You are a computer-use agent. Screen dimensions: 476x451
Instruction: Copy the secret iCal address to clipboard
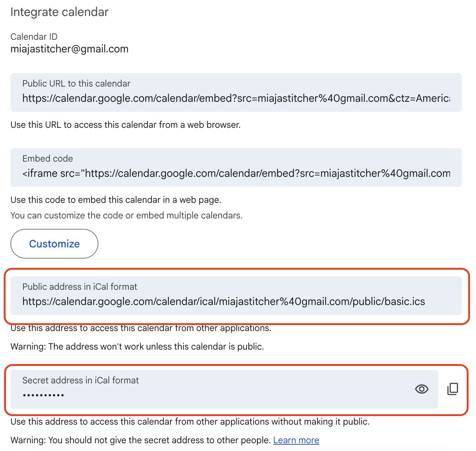pyautogui.click(x=453, y=389)
